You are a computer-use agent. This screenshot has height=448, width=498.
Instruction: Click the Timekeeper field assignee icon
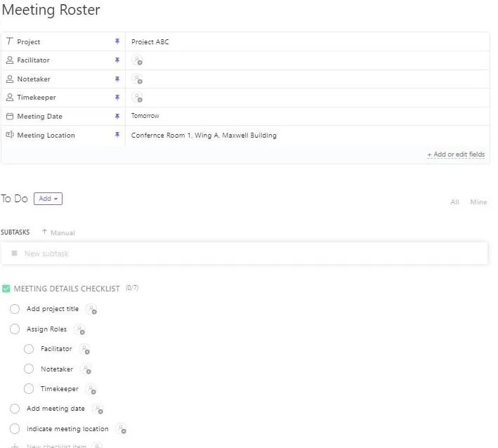point(137,98)
